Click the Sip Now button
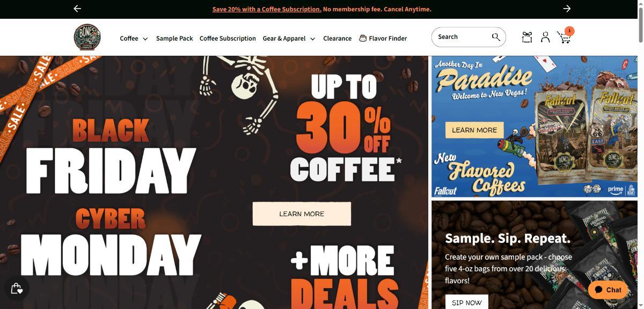 pos(467,302)
